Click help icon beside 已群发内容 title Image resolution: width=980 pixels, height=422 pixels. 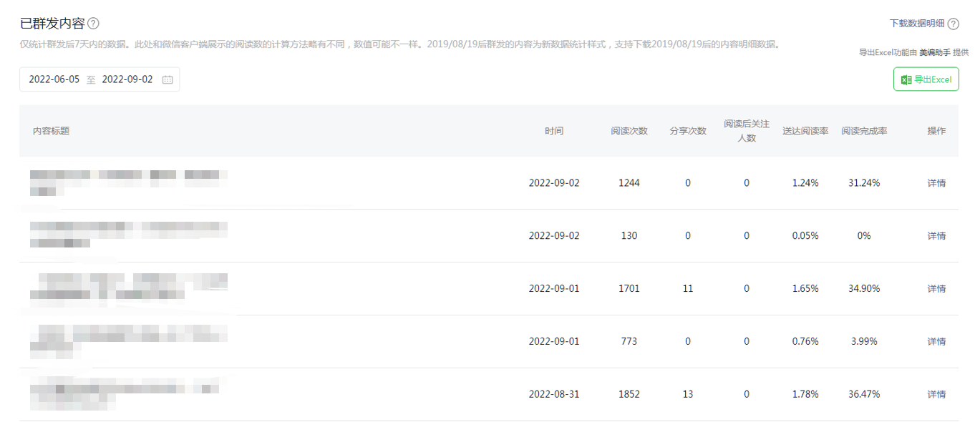click(93, 24)
